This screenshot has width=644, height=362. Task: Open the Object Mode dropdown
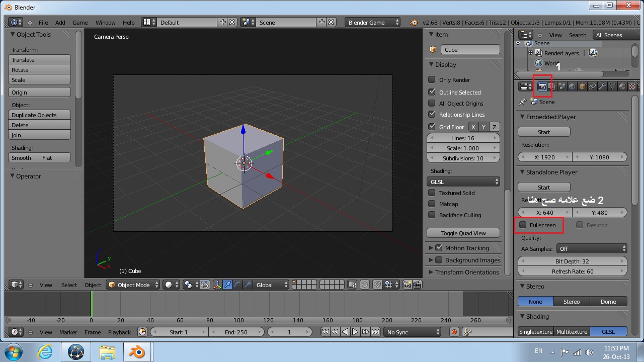[133, 285]
